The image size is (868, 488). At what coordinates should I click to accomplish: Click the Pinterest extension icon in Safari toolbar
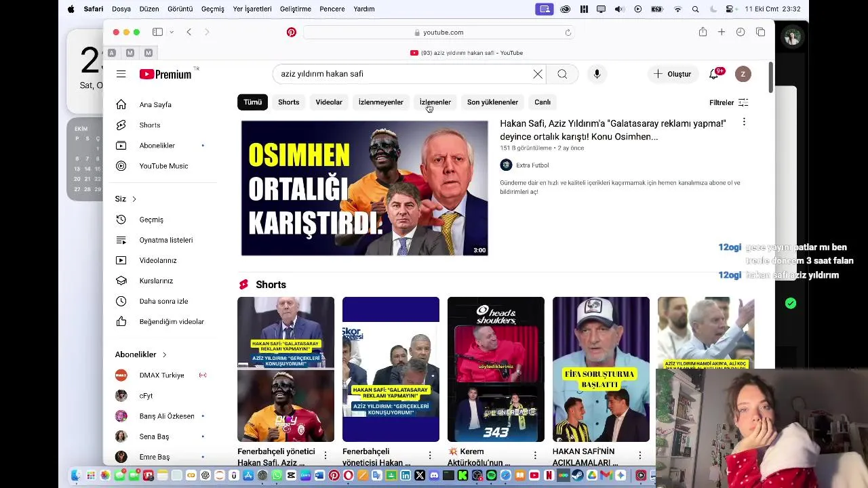[292, 32]
